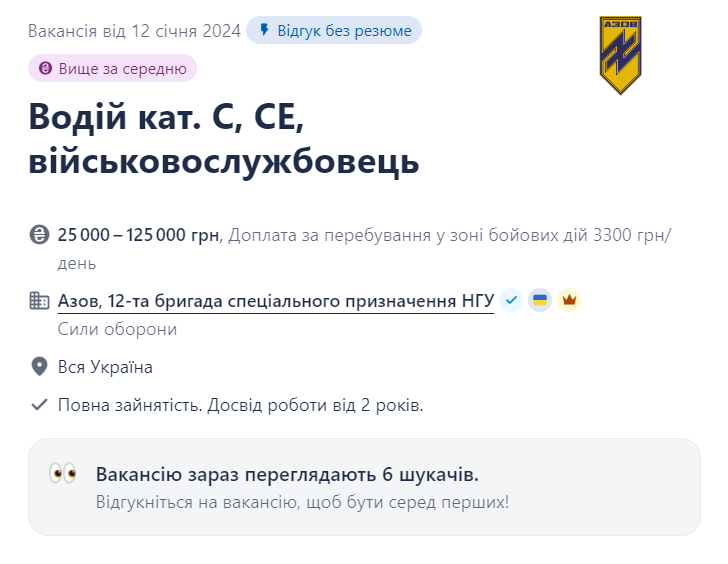This screenshot has width=728, height=564.
Task: Click the "Вакансію зараз переглядають 6 шукачів" notice
Action: coord(287,474)
